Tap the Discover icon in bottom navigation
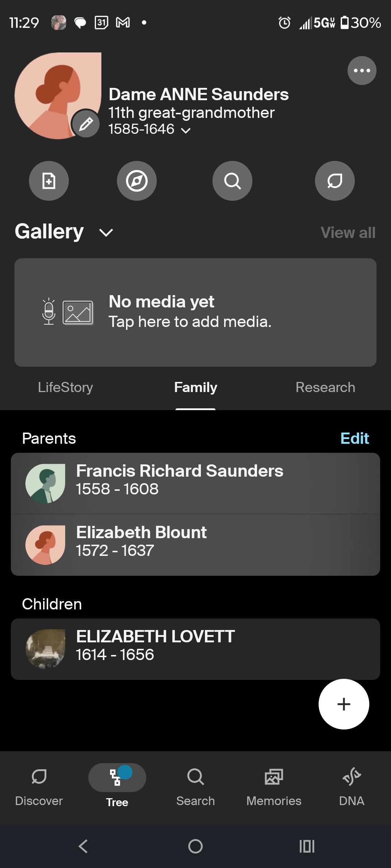Image resolution: width=391 pixels, height=868 pixels. coord(39,785)
